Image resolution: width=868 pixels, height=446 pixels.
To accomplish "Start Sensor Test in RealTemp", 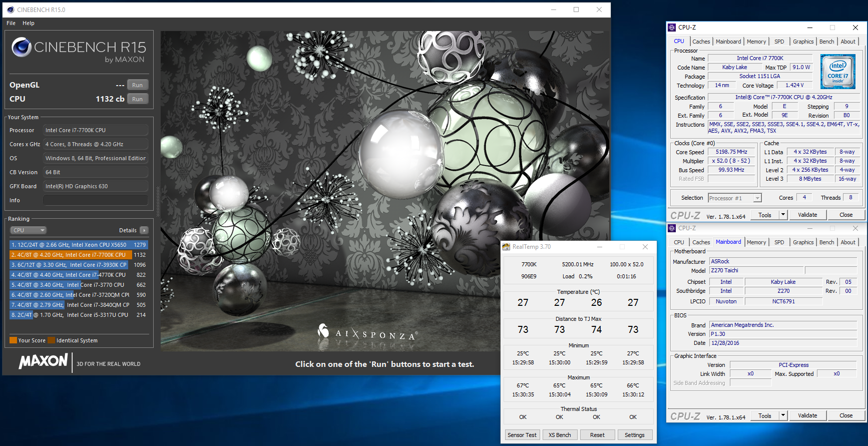I will (522, 435).
